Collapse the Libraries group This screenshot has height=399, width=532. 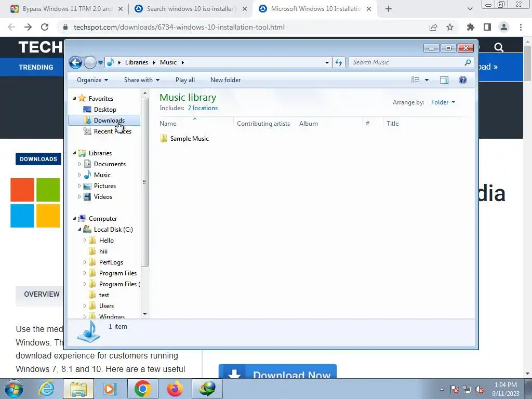(75, 153)
